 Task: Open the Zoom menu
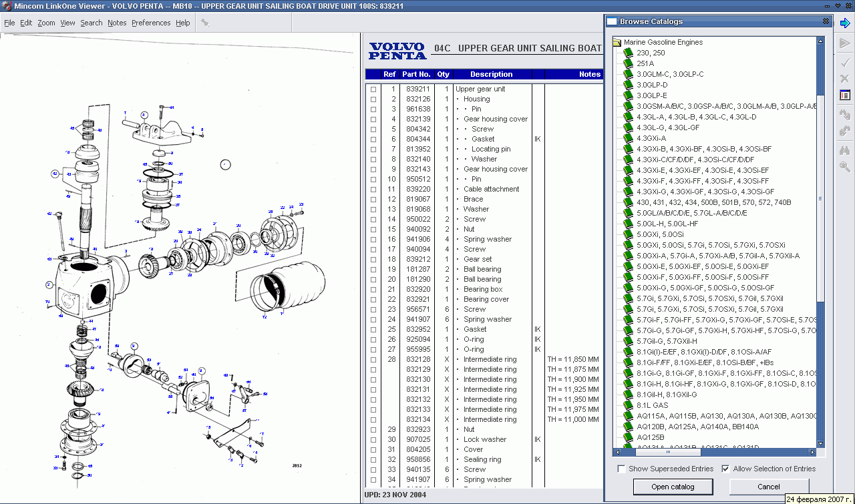[x=46, y=23]
